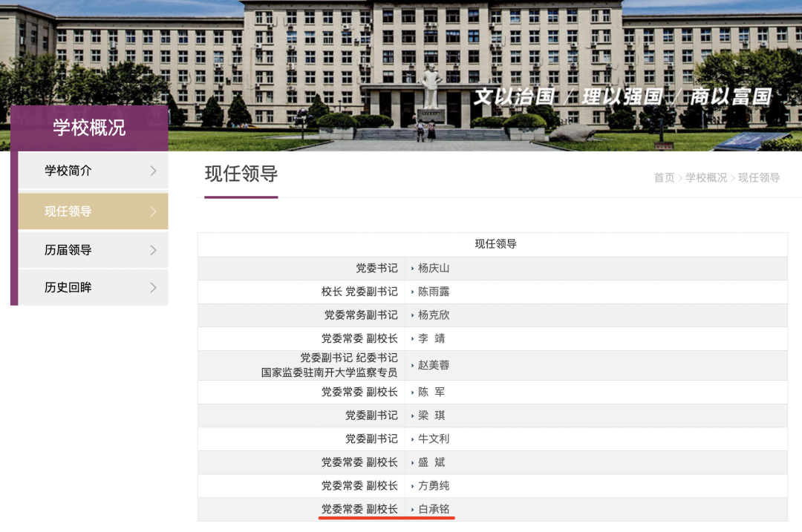Screen dimensions: 802x532
Task: Open underlined 白承铭 profile link
Action: coord(434,509)
